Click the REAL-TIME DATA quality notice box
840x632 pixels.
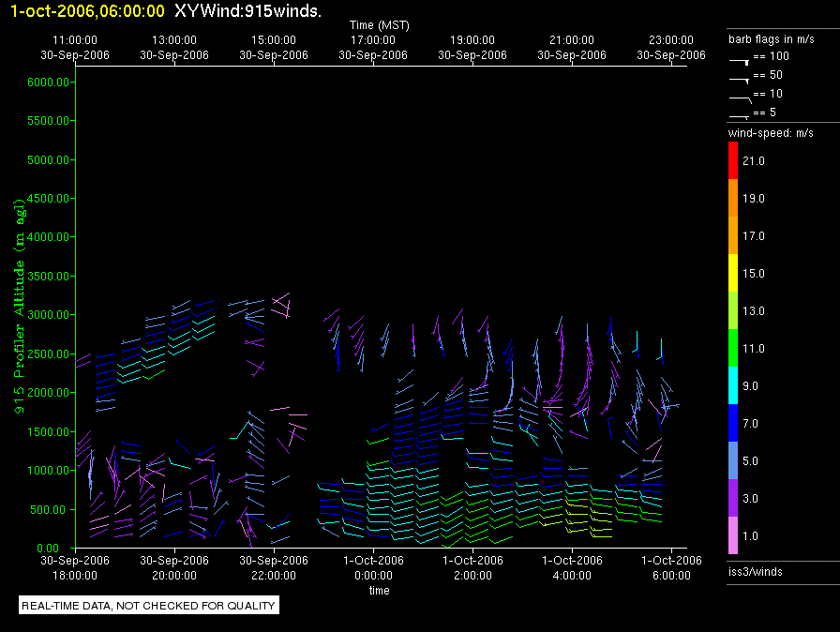point(149,606)
